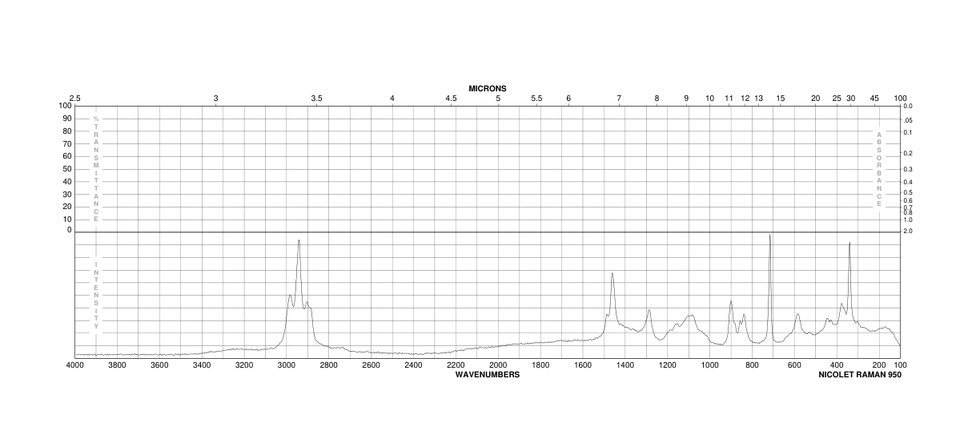Click the 3400 wavenumber tick label
Viewport: 980px width, 423px height.
(x=202, y=365)
